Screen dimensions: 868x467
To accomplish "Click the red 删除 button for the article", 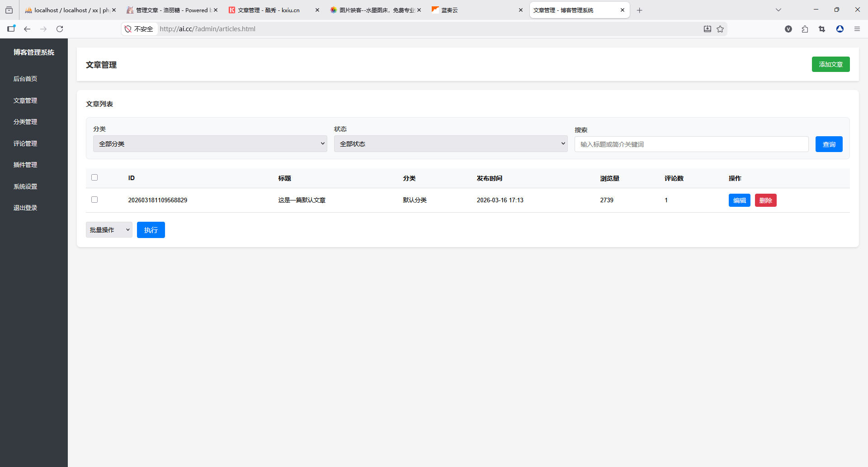I will click(765, 200).
